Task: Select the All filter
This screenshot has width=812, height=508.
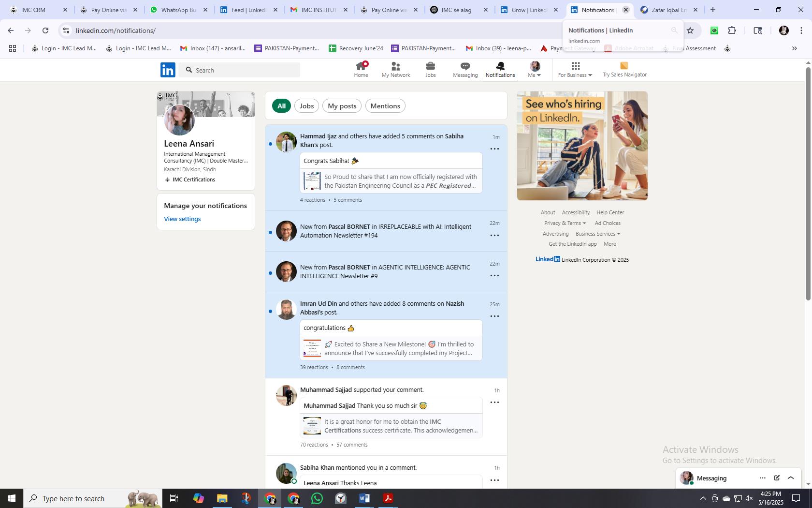Action: [281, 106]
